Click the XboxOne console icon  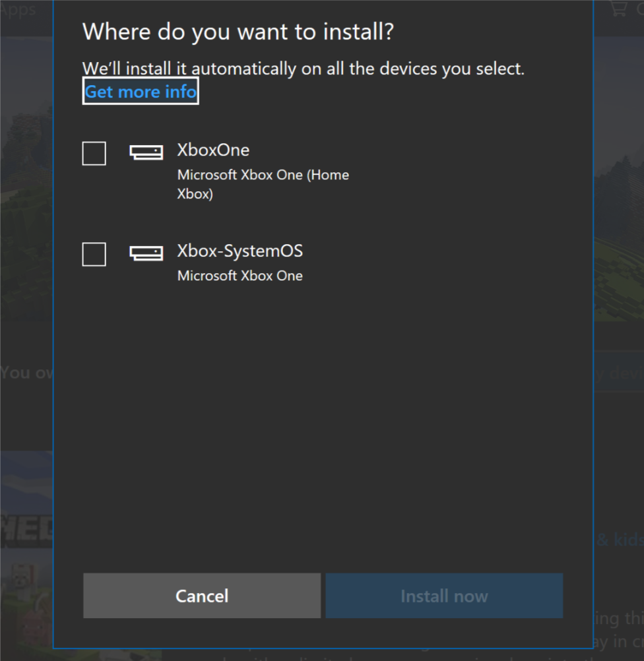pyautogui.click(x=146, y=152)
